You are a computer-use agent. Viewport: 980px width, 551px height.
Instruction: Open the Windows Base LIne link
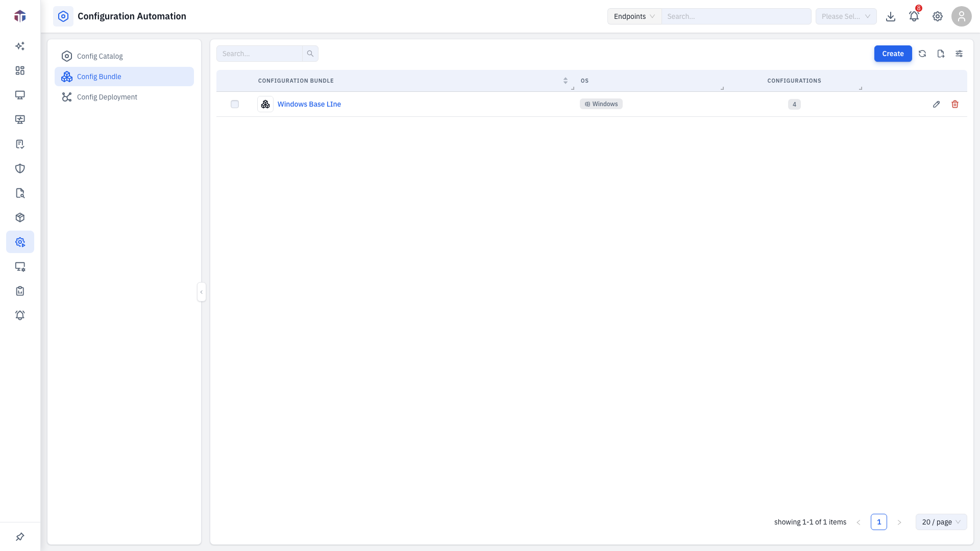309,104
